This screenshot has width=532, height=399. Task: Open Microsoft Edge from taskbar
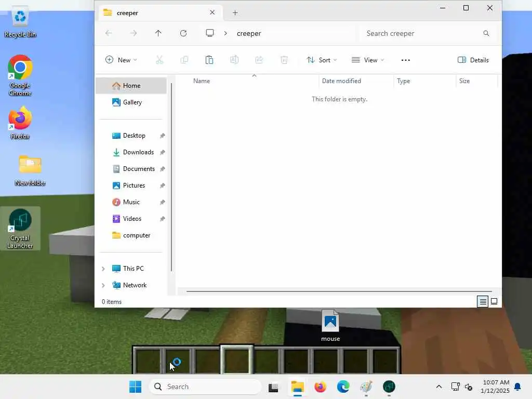pos(343,387)
